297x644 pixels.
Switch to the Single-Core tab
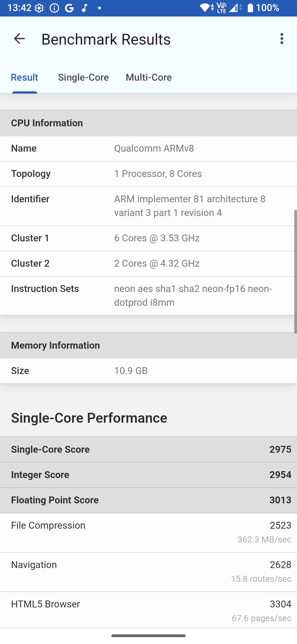(83, 78)
